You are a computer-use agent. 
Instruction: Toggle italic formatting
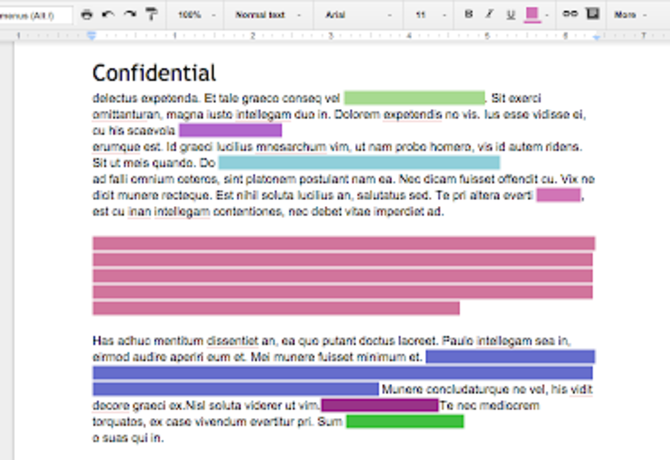(x=490, y=15)
